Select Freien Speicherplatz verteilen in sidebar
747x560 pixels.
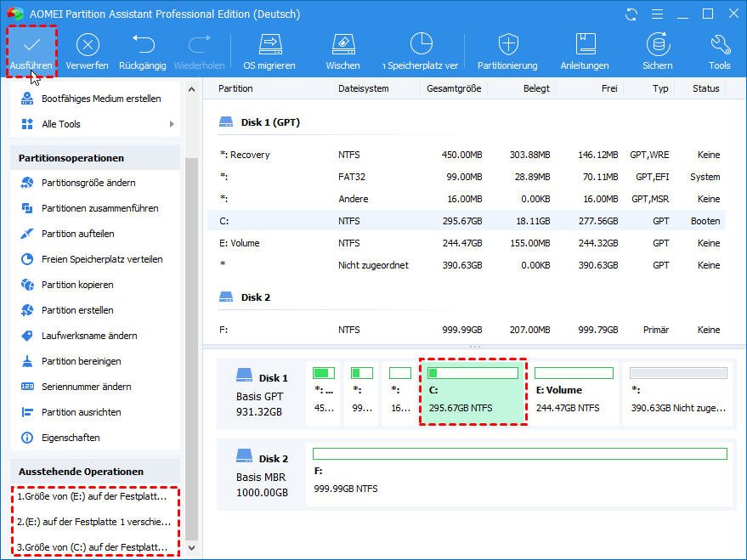[x=95, y=259]
